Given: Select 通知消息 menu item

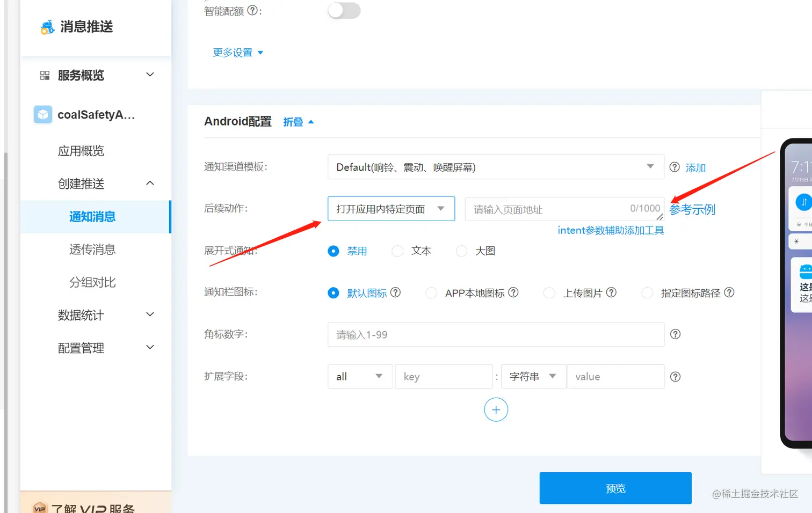Looking at the screenshot, I should pyautogui.click(x=96, y=217).
